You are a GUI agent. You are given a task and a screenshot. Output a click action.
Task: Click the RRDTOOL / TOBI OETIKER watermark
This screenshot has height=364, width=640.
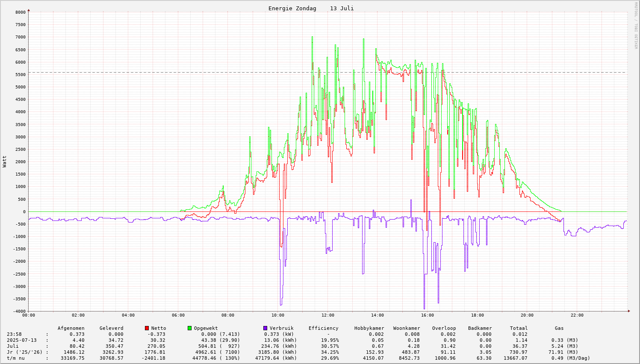636,25
